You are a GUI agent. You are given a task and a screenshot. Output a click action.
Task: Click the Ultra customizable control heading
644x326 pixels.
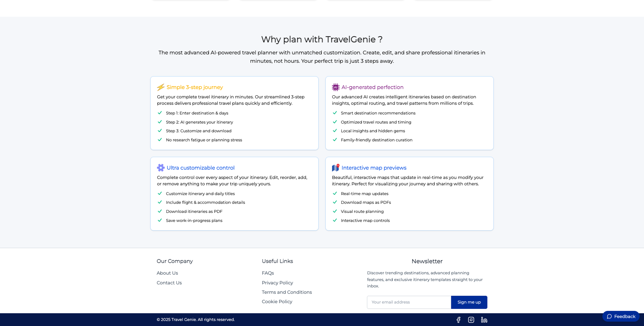click(201, 168)
